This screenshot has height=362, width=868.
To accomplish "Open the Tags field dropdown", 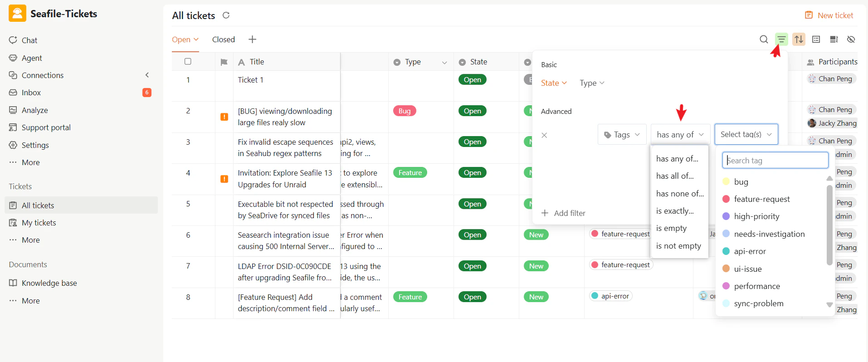I will pos(622,135).
